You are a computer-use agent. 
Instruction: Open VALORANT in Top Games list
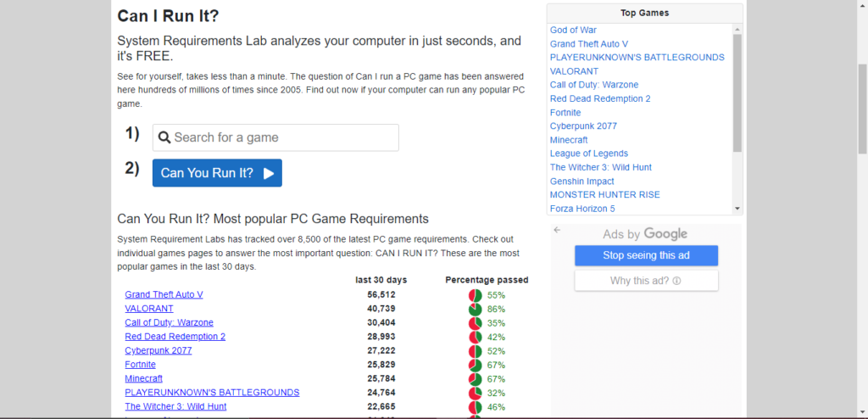574,71
